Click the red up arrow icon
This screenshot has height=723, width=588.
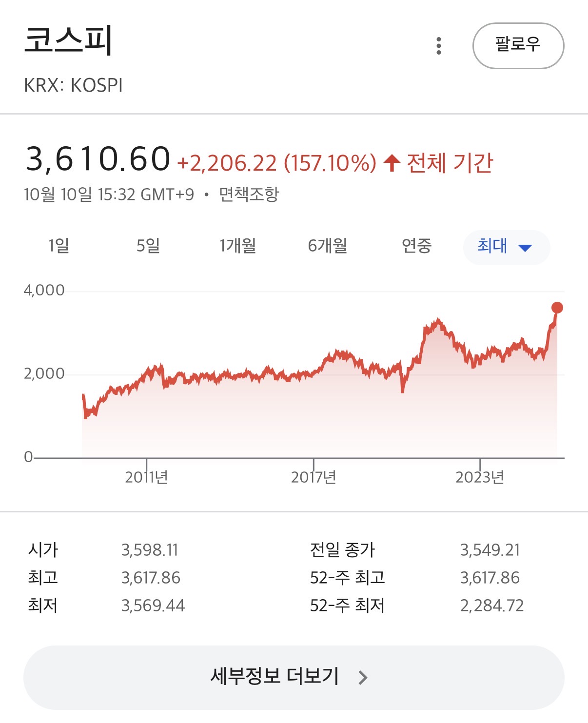(x=392, y=163)
